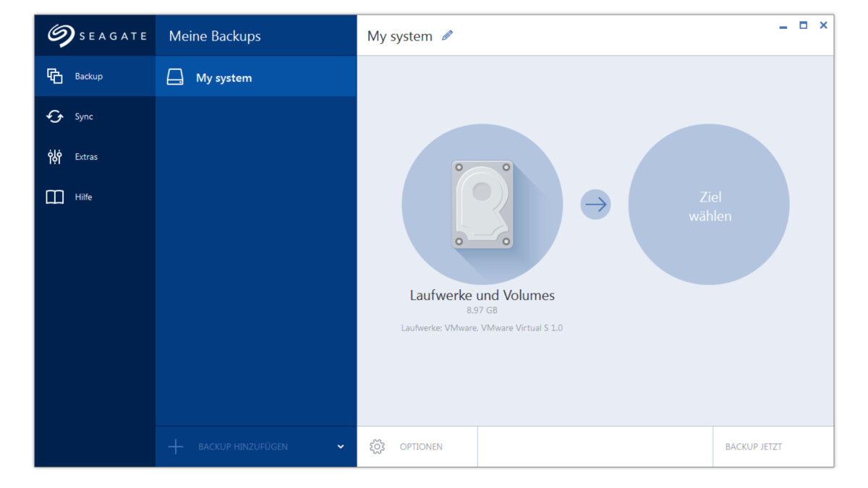The image size is (868, 488).
Task: Maximize the Seagate window
Action: click(803, 25)
